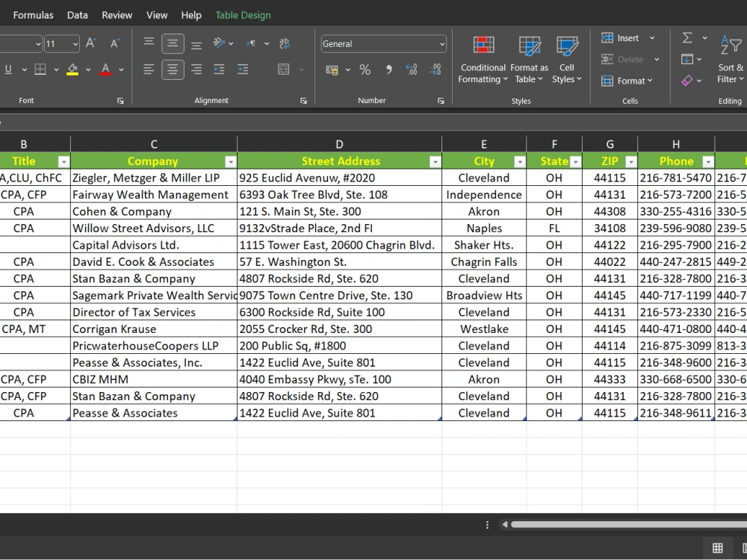This screenshot has height=560, width=747.
Task: Toggle Wrap Text
Action: tap(285, 43)
